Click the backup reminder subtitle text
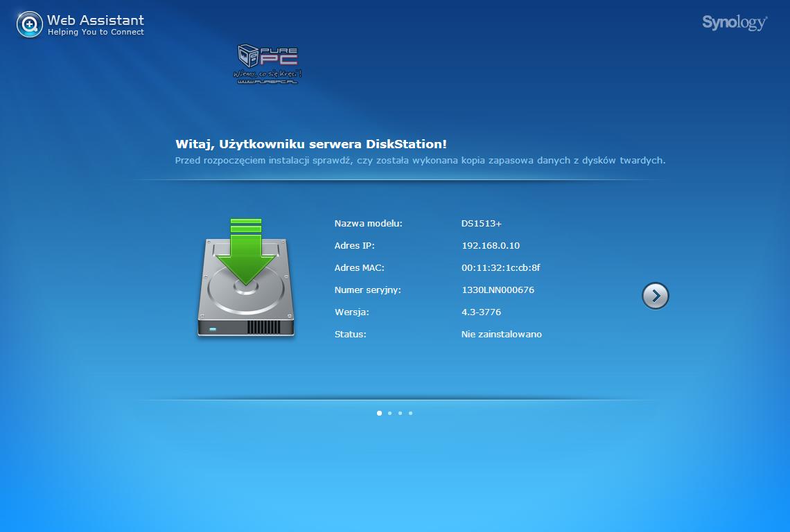 (420, 160)
